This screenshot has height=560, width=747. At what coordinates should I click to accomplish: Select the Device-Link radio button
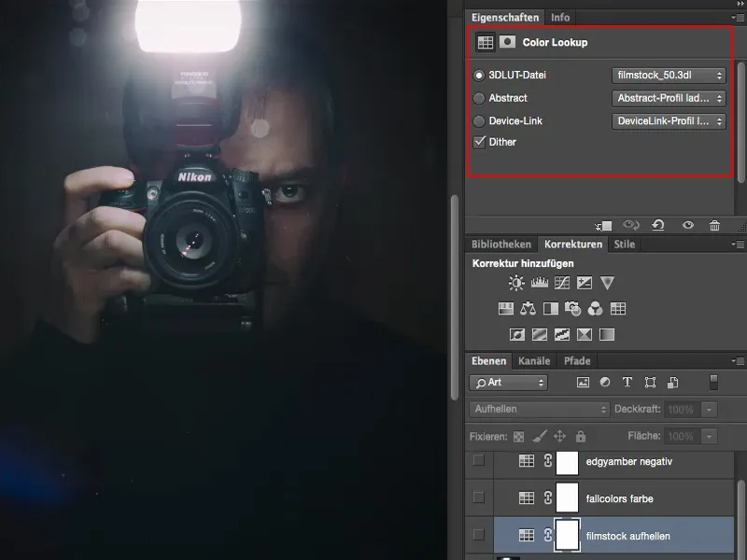479,121
